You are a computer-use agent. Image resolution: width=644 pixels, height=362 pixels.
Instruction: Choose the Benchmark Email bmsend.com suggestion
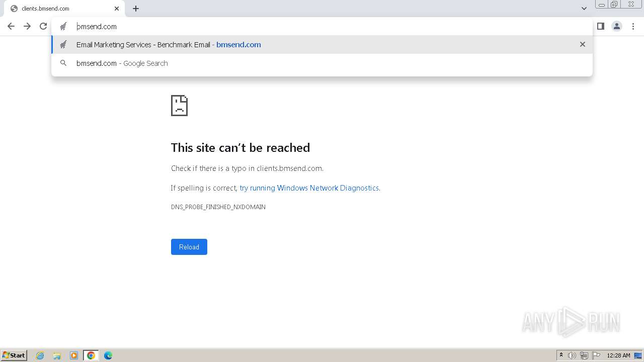point(322,45)
